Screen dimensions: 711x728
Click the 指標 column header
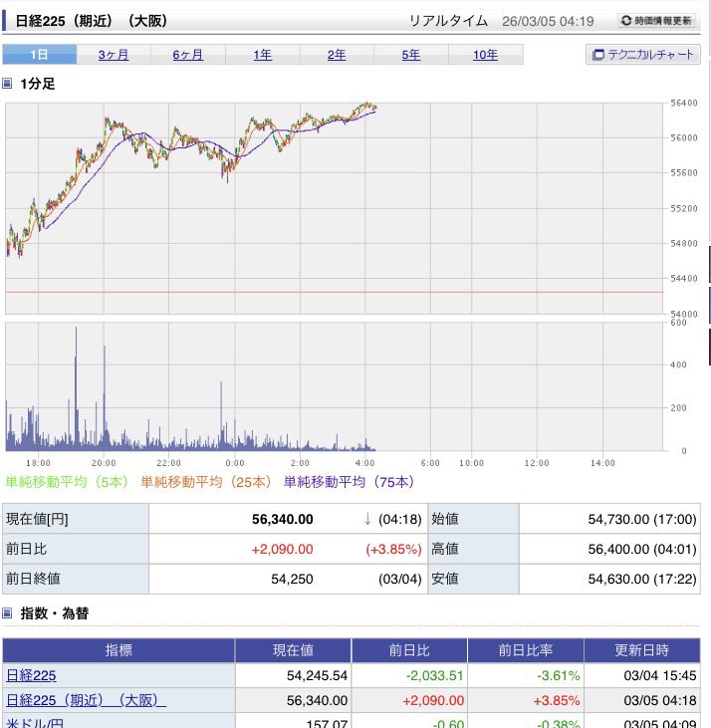coord(118,650)
